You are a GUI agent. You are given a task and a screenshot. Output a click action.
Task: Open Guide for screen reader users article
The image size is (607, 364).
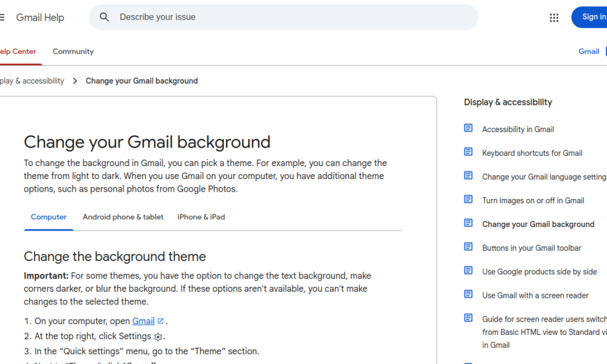[544, 332]
